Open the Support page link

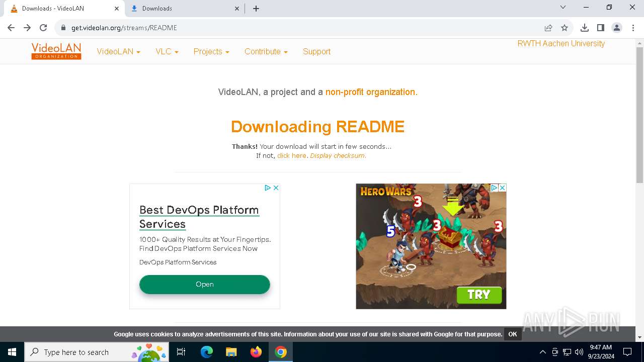pos(316,51)
